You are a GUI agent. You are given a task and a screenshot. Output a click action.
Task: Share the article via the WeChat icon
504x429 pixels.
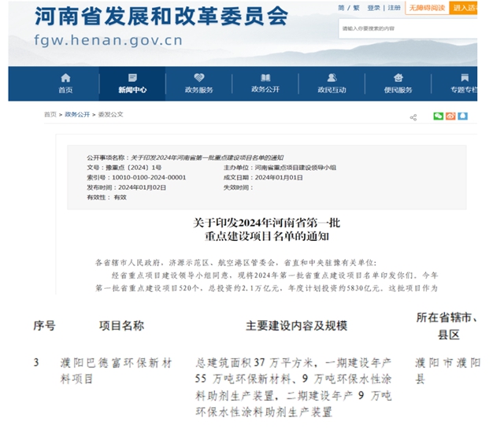(x=438, y=116)
